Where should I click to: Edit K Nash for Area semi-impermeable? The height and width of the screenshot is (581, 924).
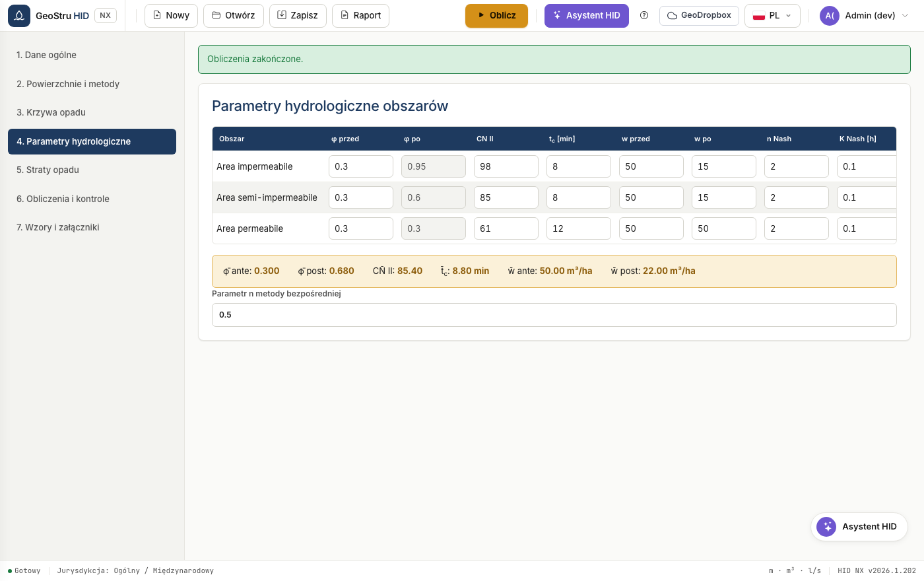click(867, 197)
